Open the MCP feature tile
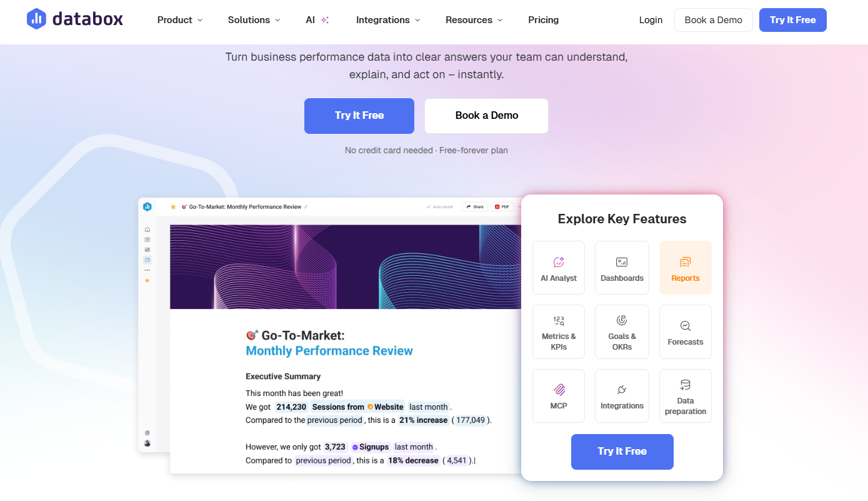This screenshot has height=501, width=868. click(559, 395)
